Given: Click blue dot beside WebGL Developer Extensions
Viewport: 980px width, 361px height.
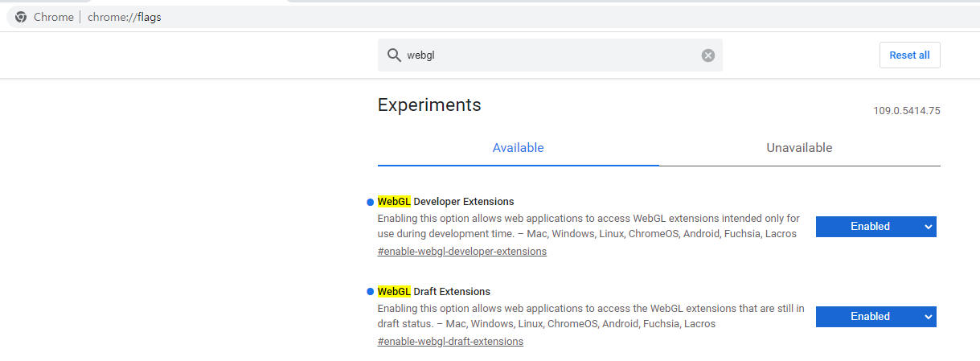Looking at the screenshot, I should (x=370, y=202).
